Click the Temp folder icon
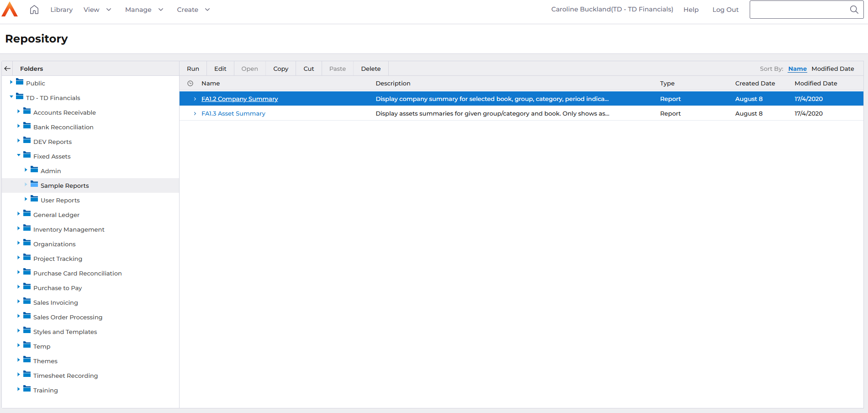868x413 pixels. pos(27,345)
